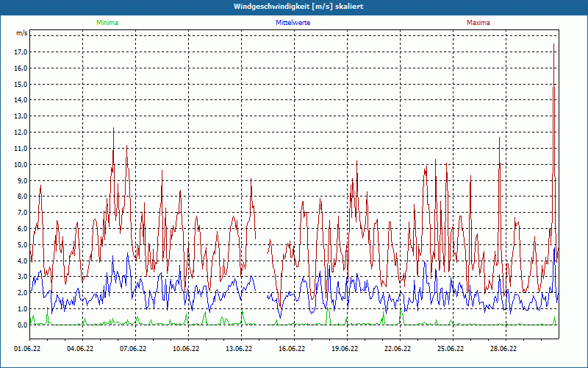This screenshot has height=368, width=588.
Task: Click the 11,0 y-axis value
Action: click(21, 149)
